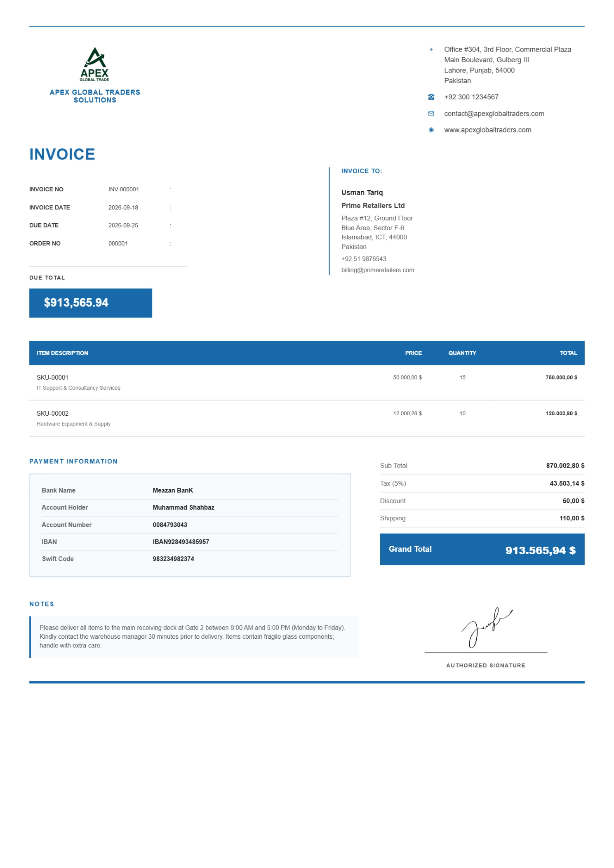Select invoice date 2026-09-18
The image size is (614, 868).
[123, 207]
